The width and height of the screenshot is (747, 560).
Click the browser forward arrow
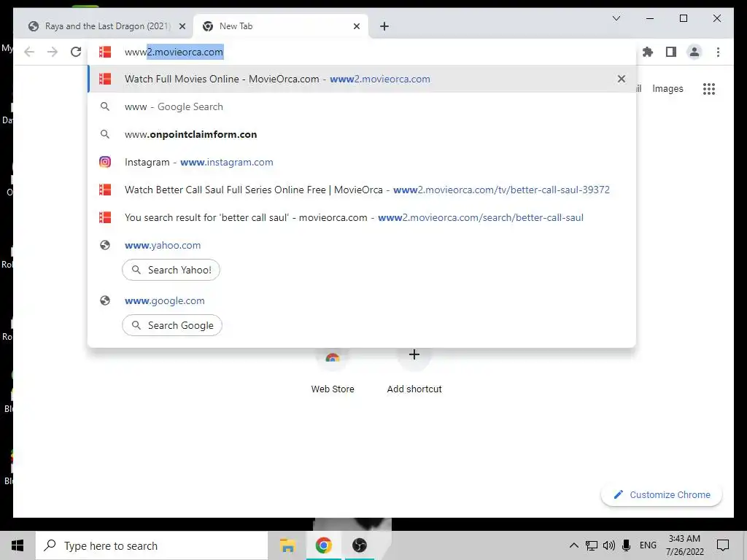tap(53, 52)
